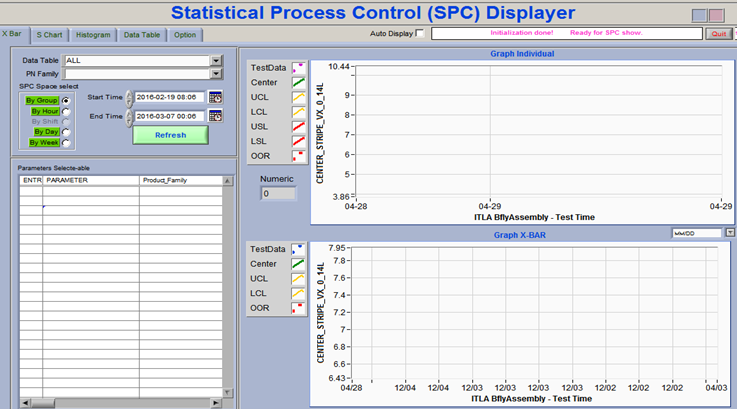The height and width of the screenshot is (409, 737).
Task: Click TestData legend swatch in Graph X-BAR
Action: point(298,249)
